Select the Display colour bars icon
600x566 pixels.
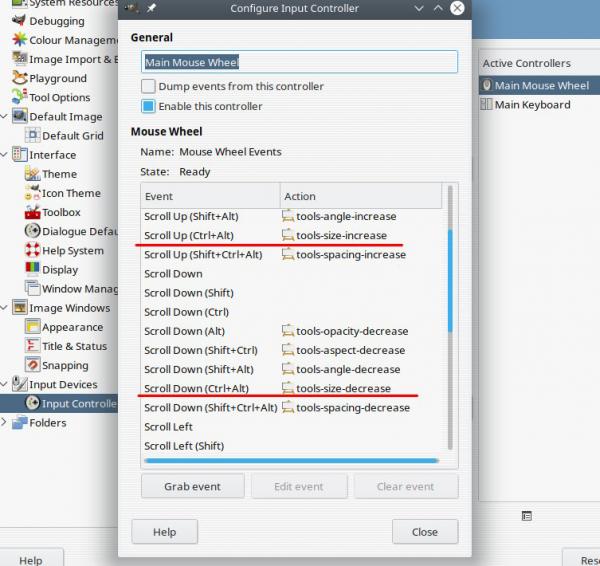pyautogui.click(x=33, y=269)
